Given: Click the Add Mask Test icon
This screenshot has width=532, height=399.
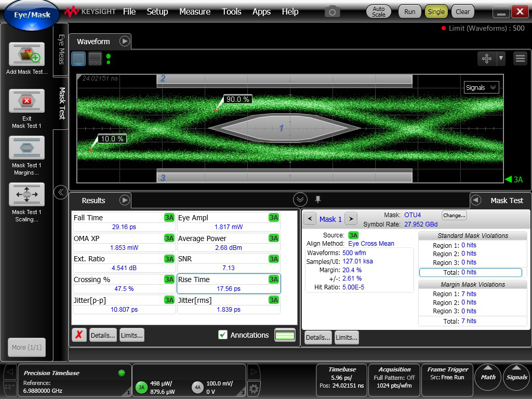Looking at the screenshot, I should coord(26,55).
